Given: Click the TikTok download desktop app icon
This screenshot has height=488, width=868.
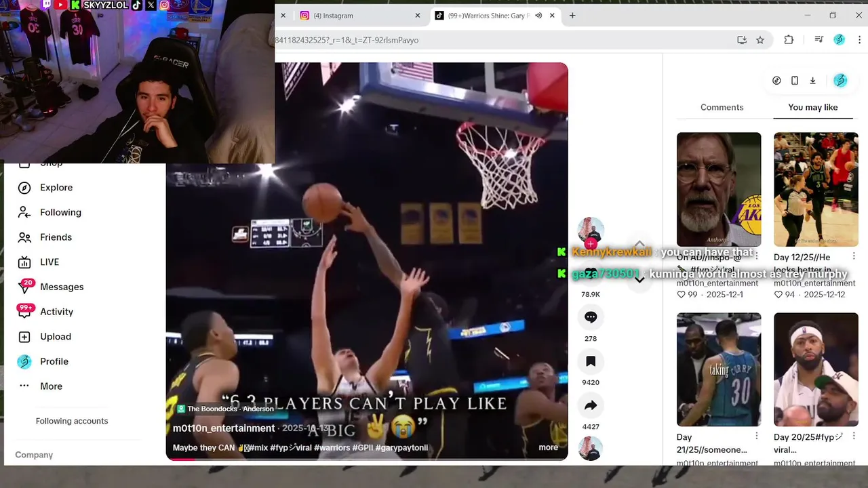Looking at the screenshot, I should coord(812,81).
